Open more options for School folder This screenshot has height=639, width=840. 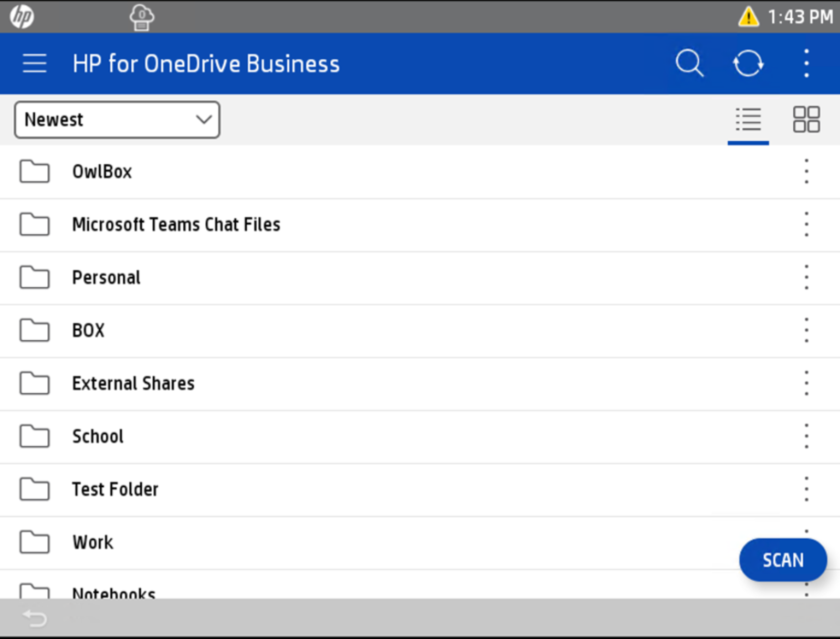pyautogui.click(x=806, y=436)
